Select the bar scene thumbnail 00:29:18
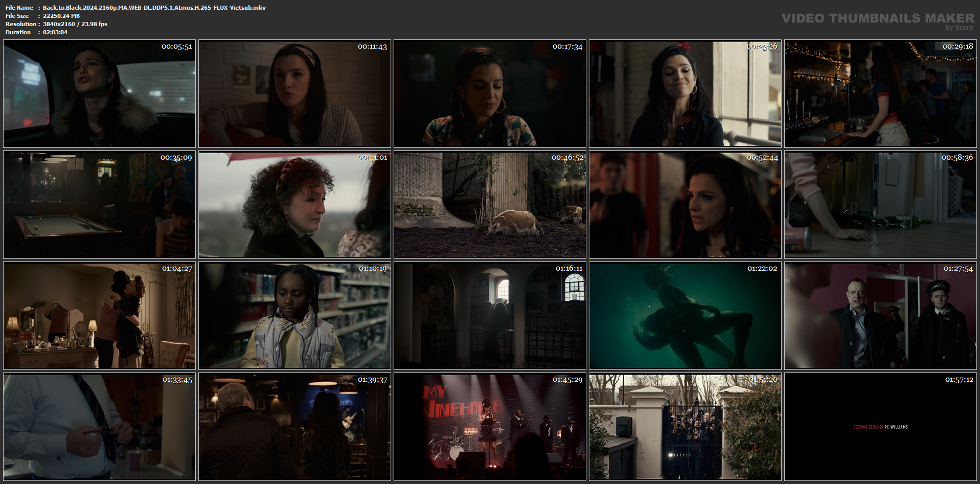Image resolution: width=980 pixels, height=484 pixels. 880,94
